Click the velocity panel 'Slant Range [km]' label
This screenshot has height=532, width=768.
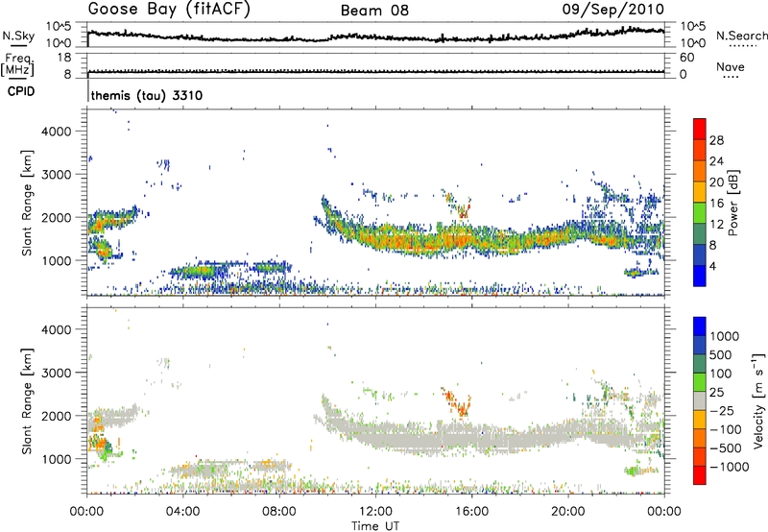(x=27, y=400)
